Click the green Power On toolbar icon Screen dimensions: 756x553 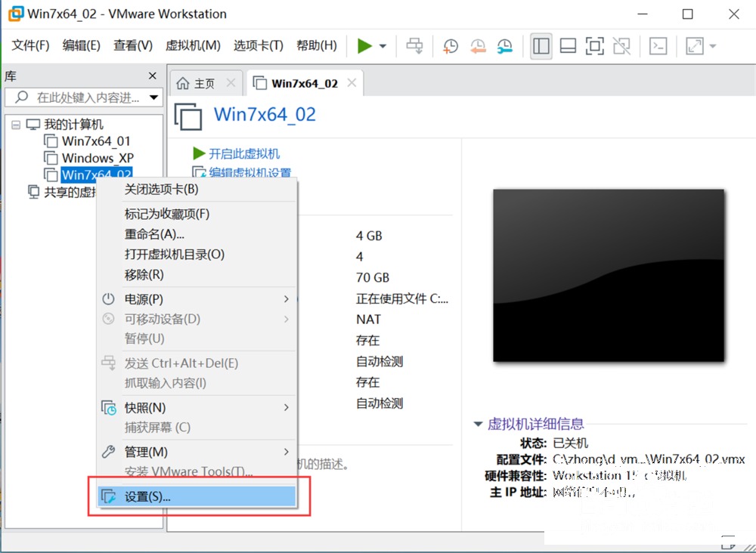[364, 46]
